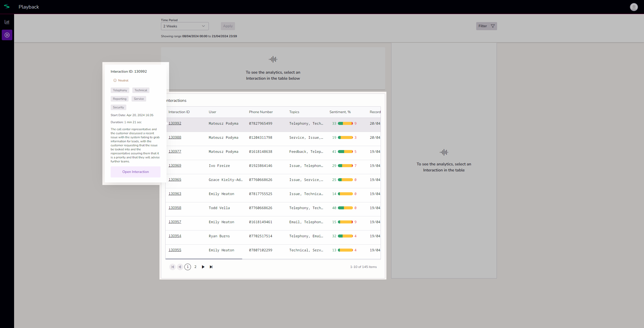Go to first page arrow

173,267
